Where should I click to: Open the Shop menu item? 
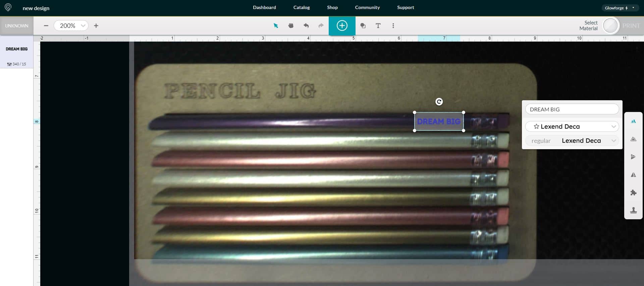coord(332,7)
